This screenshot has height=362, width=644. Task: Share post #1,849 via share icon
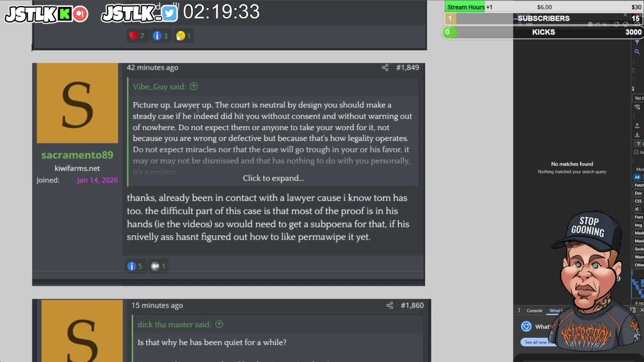[x=385, y=67]
